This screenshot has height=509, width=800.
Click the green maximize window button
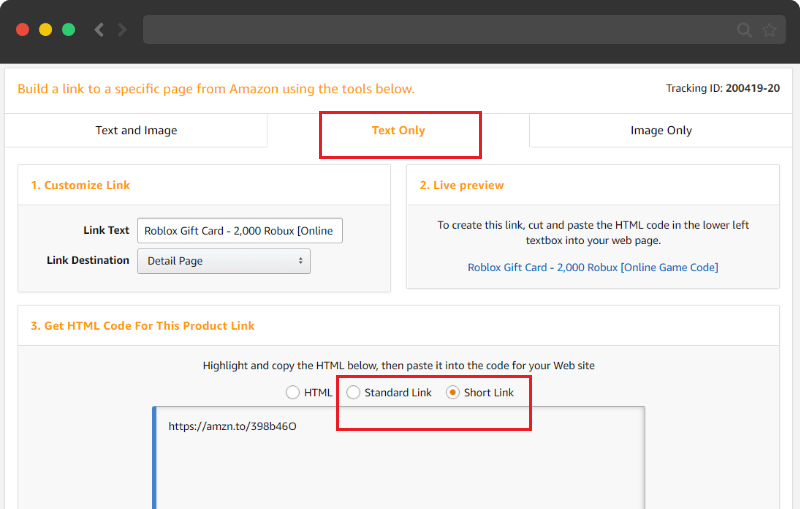tap(68, 30)
